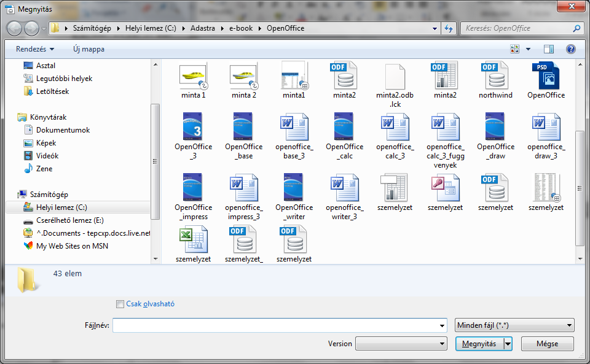This screenshot has width=590, height=364.
Task: Go to Adastra in the address bar
Action: (x=203, y=28)
